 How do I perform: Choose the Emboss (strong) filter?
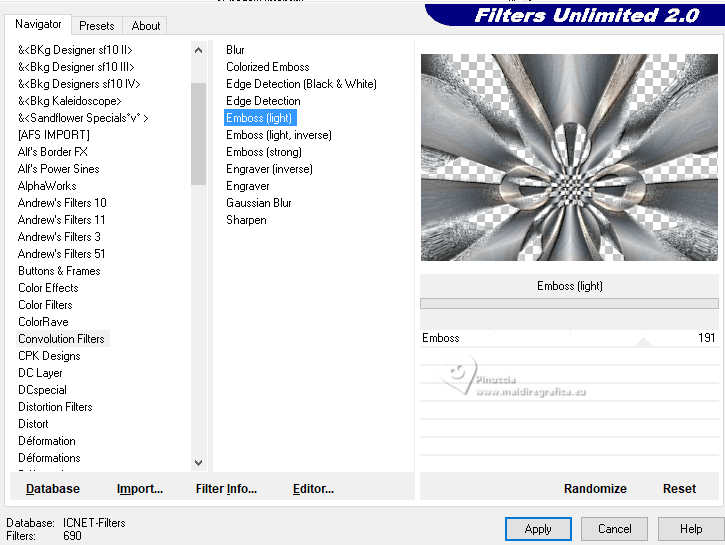[x=264, y=152]
